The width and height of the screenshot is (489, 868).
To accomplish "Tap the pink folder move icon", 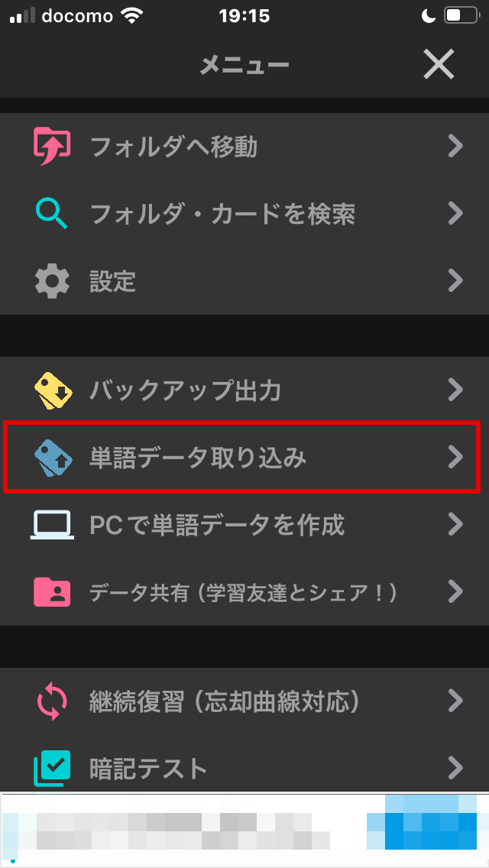I will point(52,147).
